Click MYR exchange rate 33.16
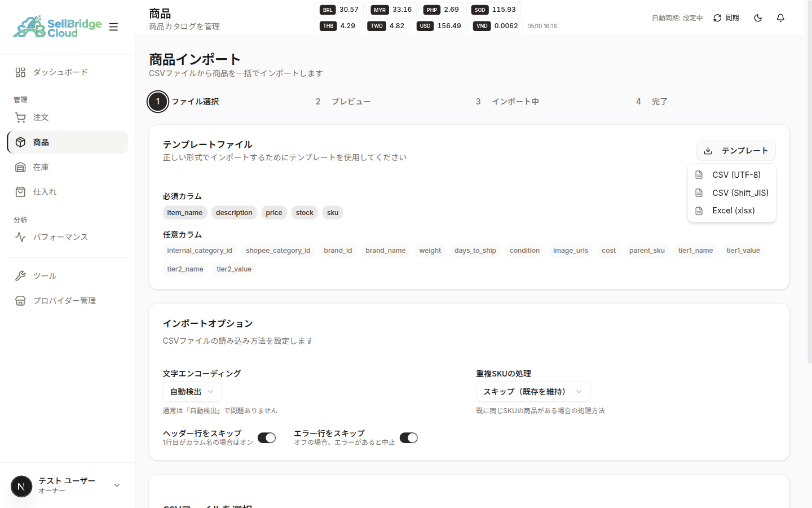 [x=391, y=10]
